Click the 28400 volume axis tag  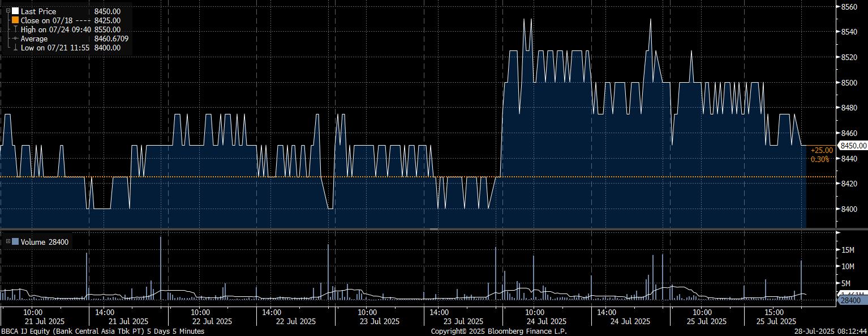[850, 300]
